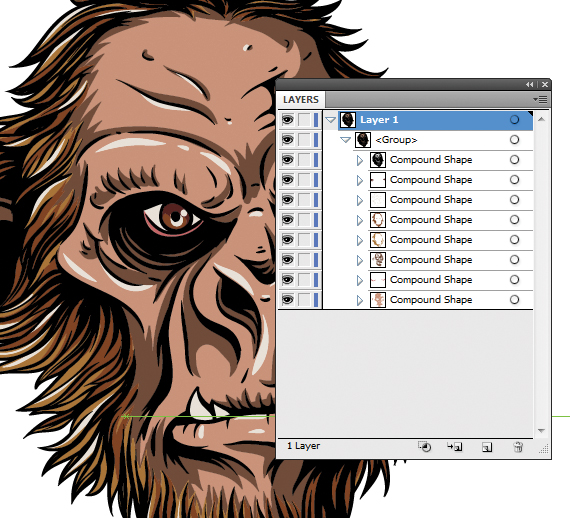The width and height of the screenshot is (570, 518).
Task: Collapse the Group disclosure triangle
Action: click(345, 140)
